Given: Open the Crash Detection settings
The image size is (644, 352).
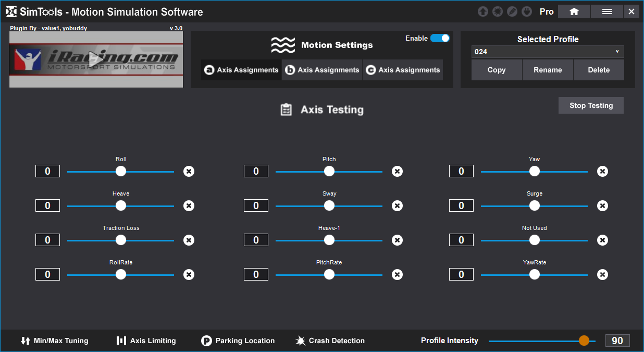Looking at the screenshot, I should click(x=329, y=341).
